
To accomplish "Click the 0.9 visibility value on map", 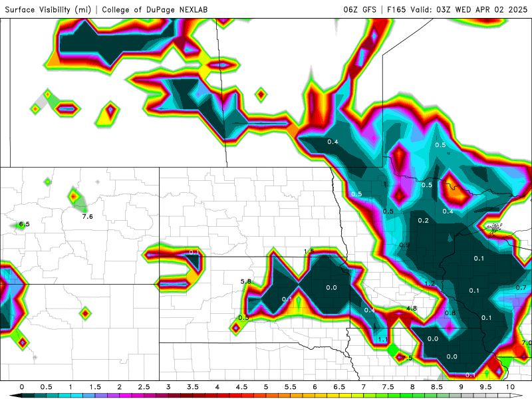I will click(x=404, y=245).
